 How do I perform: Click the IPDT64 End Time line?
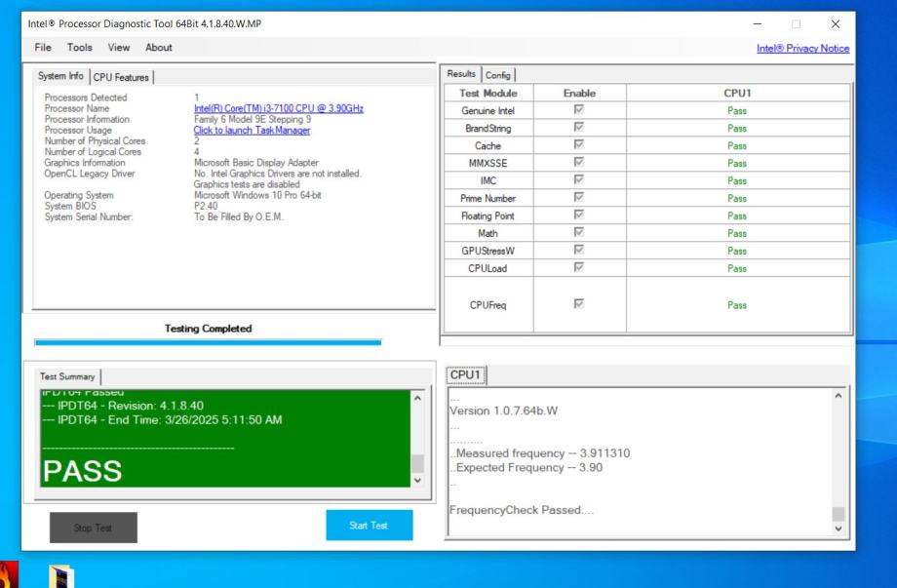163,420
